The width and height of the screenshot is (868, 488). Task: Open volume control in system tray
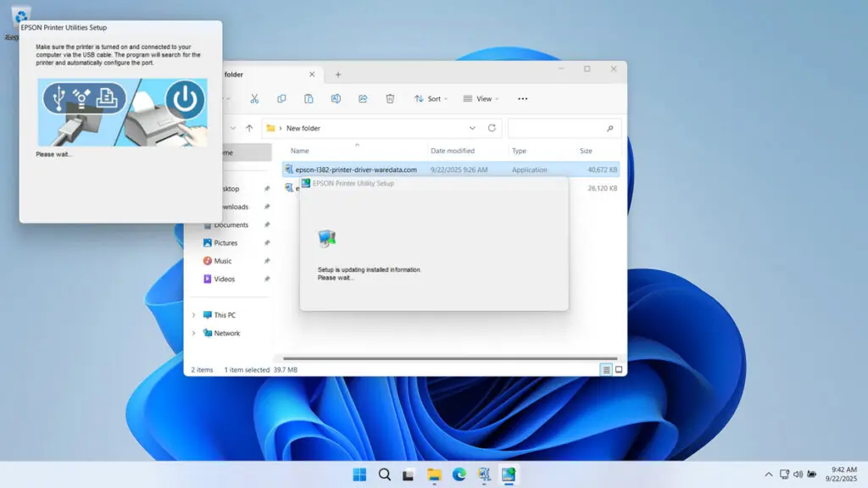click(798, 474)
